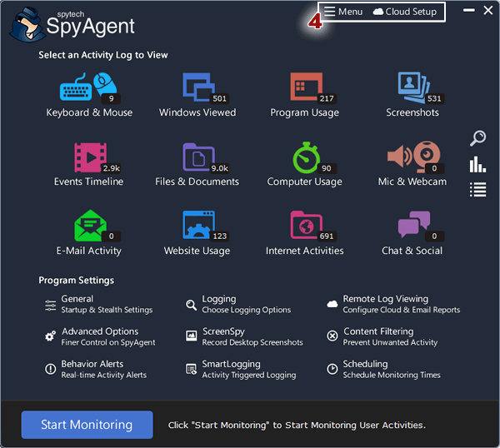Click the magnifier search icon on right sidebar
The image size is (500, 448).
(x=477, y=138)
